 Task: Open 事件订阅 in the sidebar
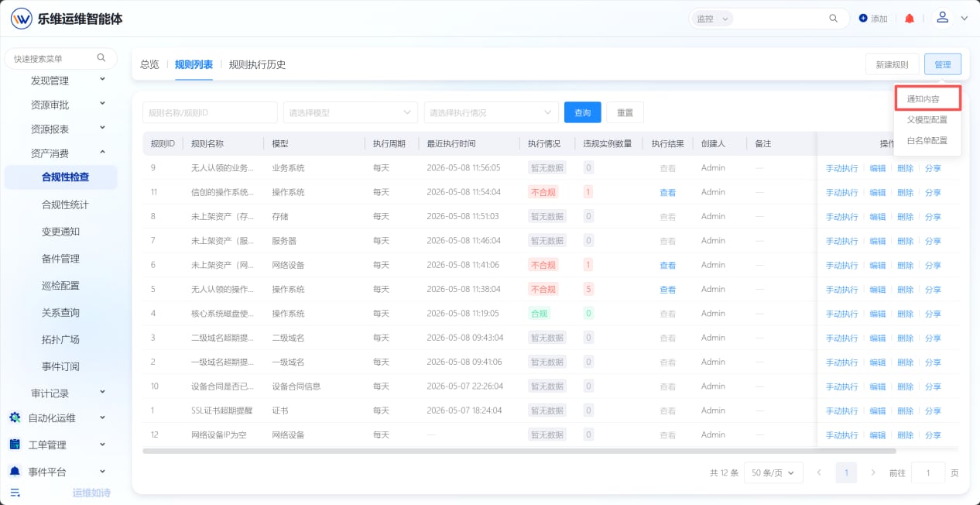[60, 366]
